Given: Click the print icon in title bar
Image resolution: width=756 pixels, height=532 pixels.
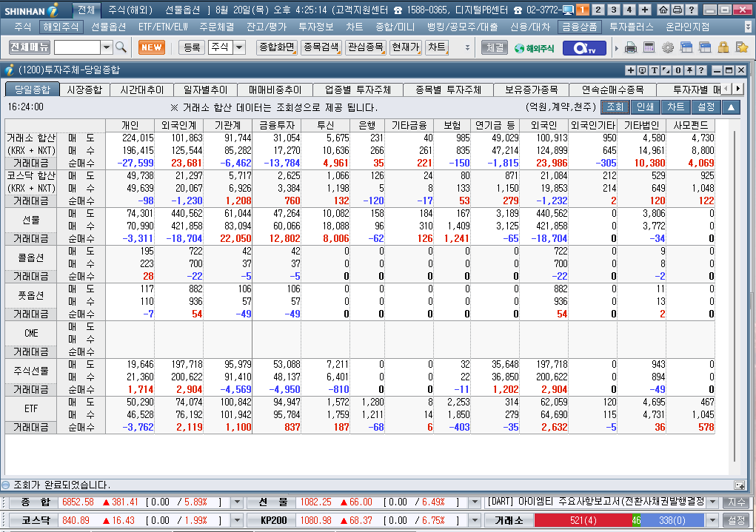Looking at the screenshot, I should click(678, 10).
